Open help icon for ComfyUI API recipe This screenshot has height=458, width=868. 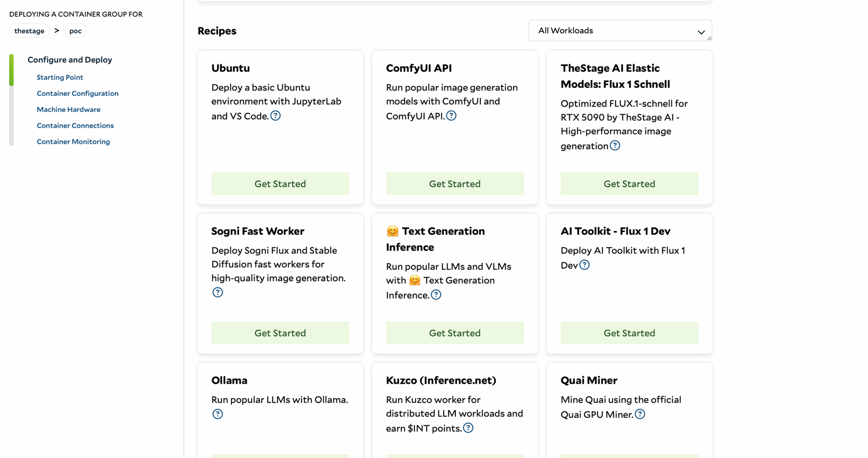click(x=451, y=116)
